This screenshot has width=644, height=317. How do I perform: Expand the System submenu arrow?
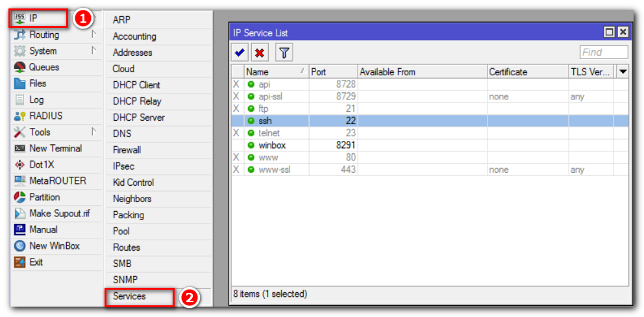93,51
